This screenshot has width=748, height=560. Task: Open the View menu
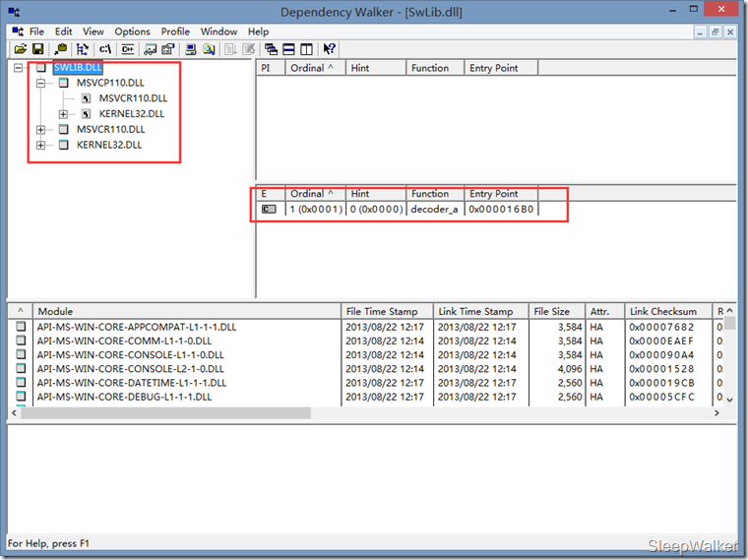(93, 31)
